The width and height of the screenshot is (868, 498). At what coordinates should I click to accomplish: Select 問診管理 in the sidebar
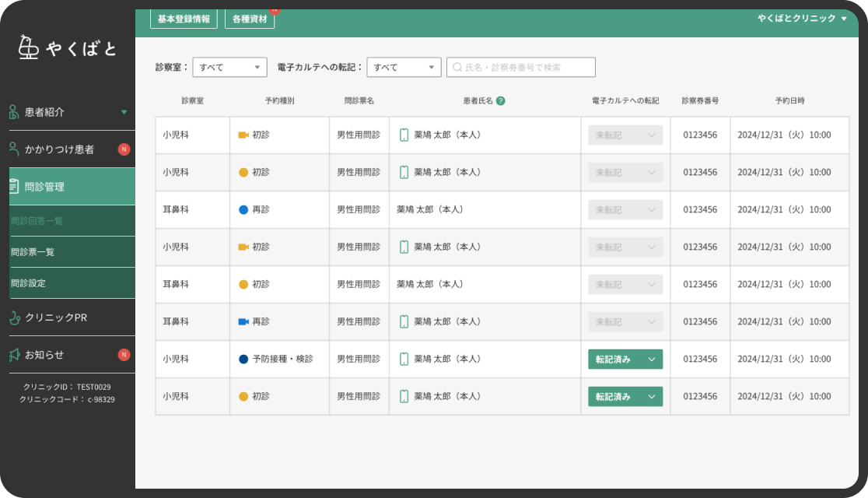(x=72, y=187)
